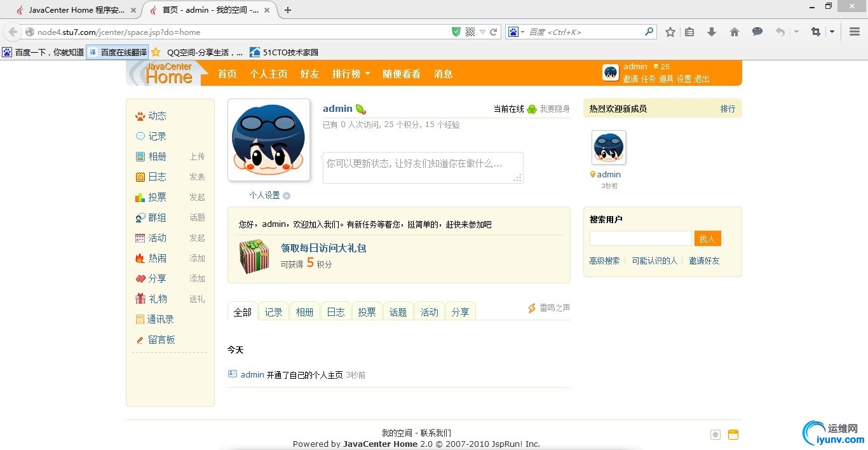This screenshot has height=450, width=868.
Task: Select the 投票 feed tab
Action: (x=367, y=311)
